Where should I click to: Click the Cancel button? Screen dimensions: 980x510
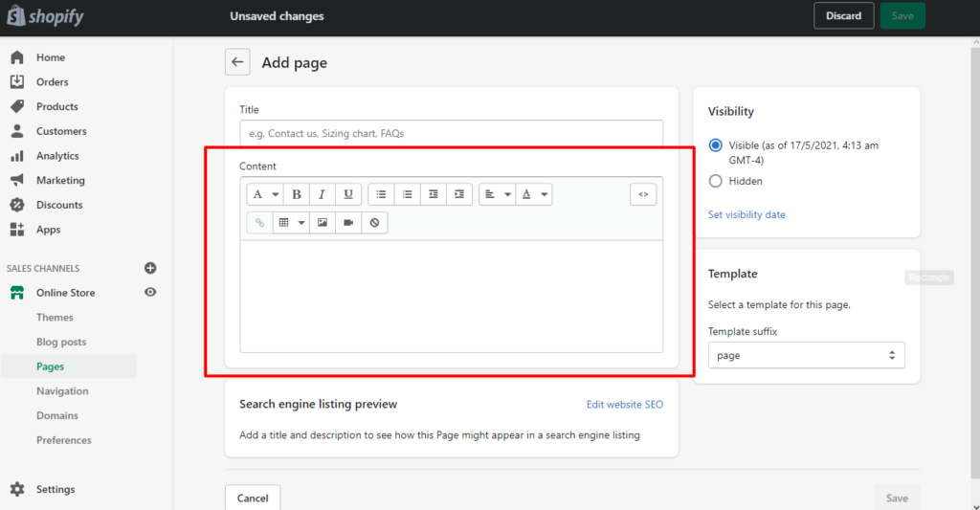253,498
